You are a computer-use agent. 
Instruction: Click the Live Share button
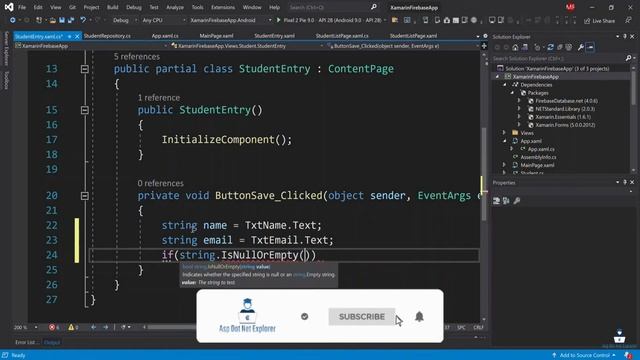(599, 20)
